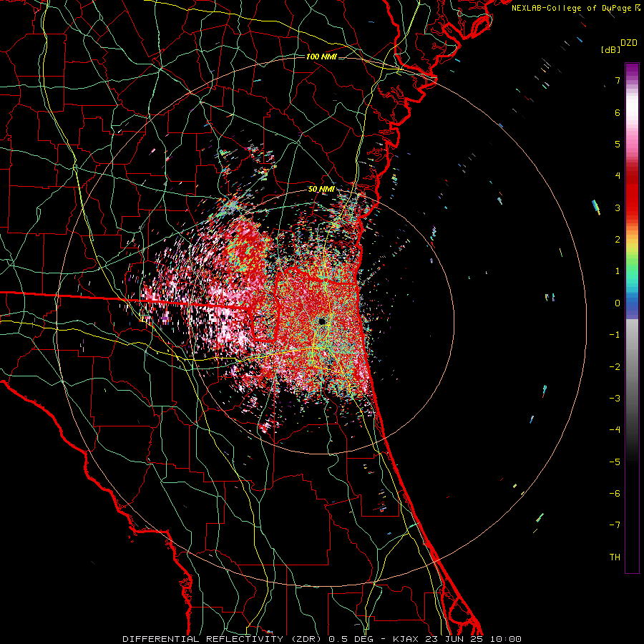Click the '0.5 DEG' elevation angle text
Screen dimensions: 644x644
click(351, 639)
